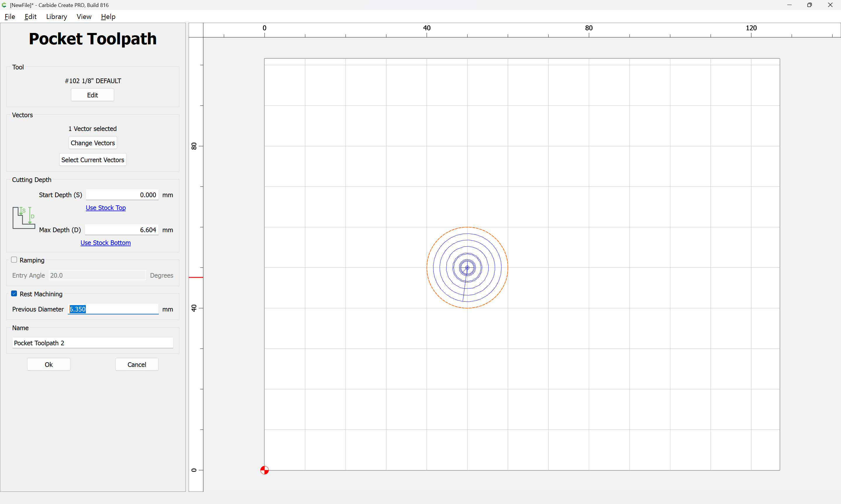The width and height of the screenshot is (841, 504).
Task: Open the Help menu
Action: pos(108,17)
